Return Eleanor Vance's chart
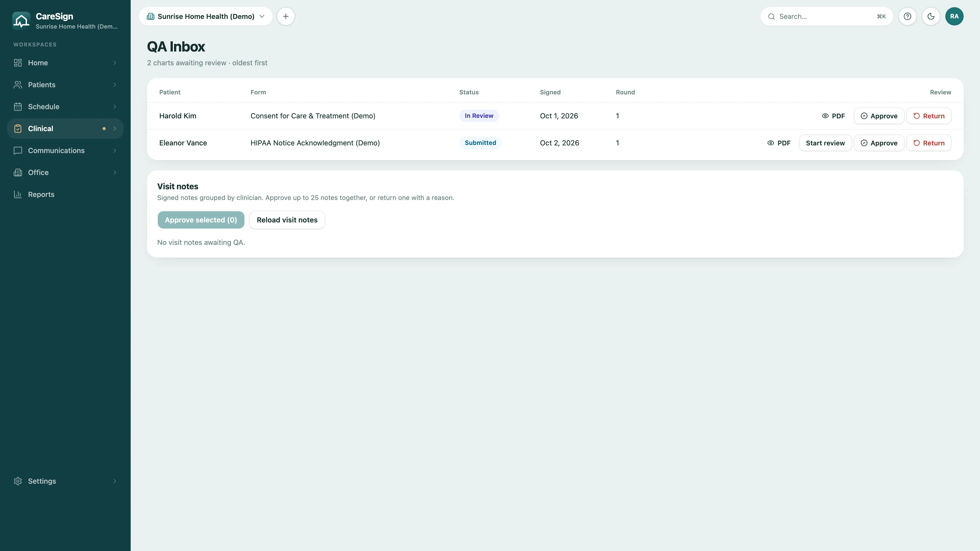Viewport: 980px width, 551px height. click(x=929, y=143)
